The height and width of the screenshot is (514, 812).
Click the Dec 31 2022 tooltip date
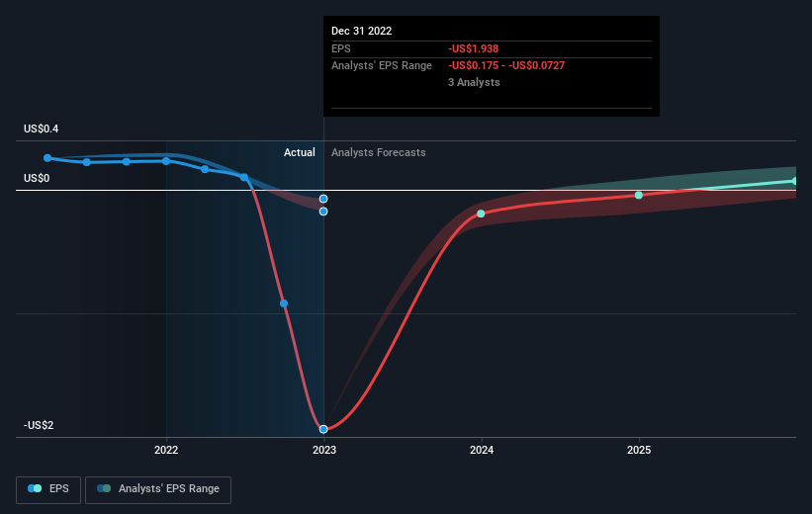point(361,31)
